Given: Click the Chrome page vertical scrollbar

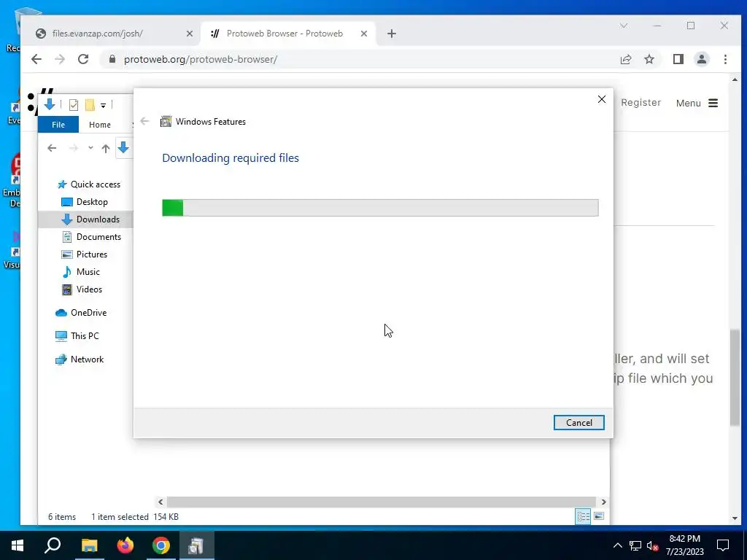Looking at the screenshot, I should tap(735, 376).
